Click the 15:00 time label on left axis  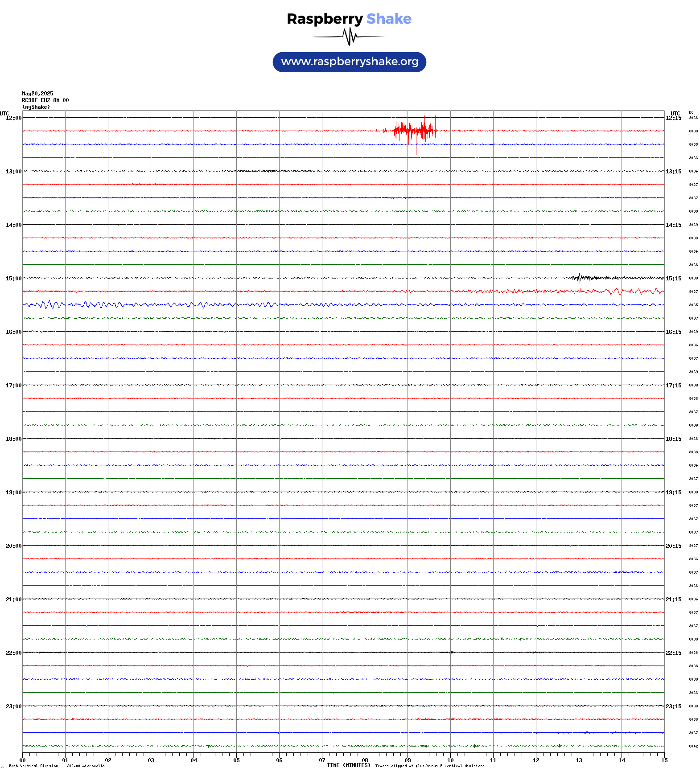[x=13, y=279]
